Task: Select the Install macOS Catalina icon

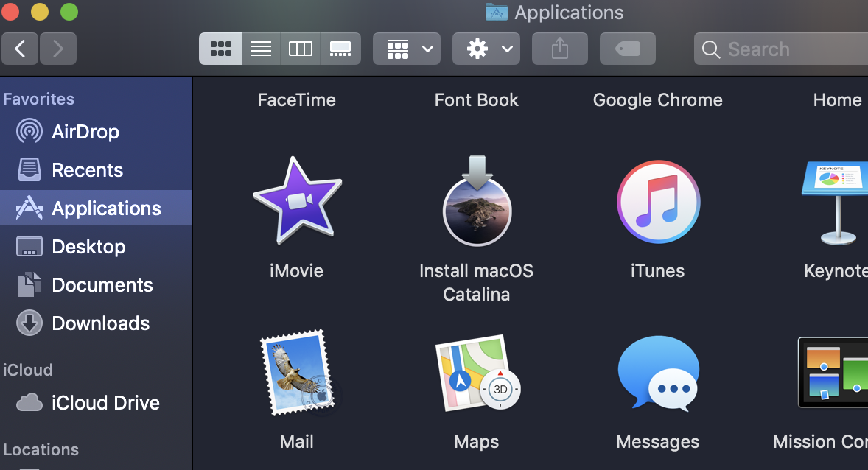Action: click(x=477, y=201)
